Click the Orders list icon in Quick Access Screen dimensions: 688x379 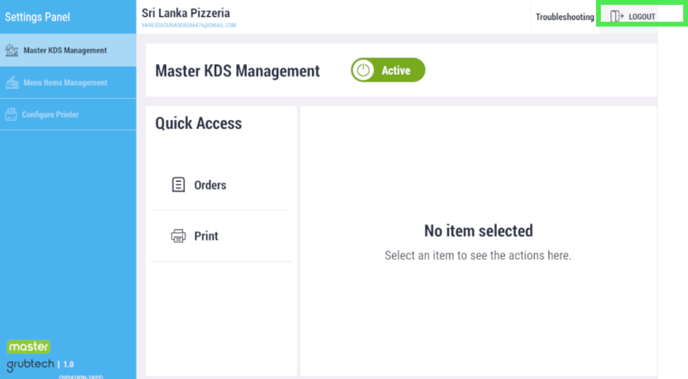click(178, 185)
